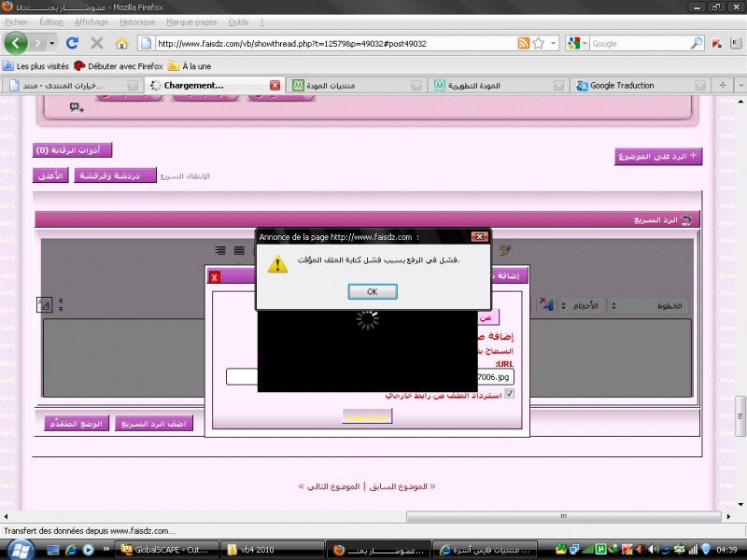The image size is (747, 560).
Task: Go to the Firefox home page icon
Action: click(121, 43)
